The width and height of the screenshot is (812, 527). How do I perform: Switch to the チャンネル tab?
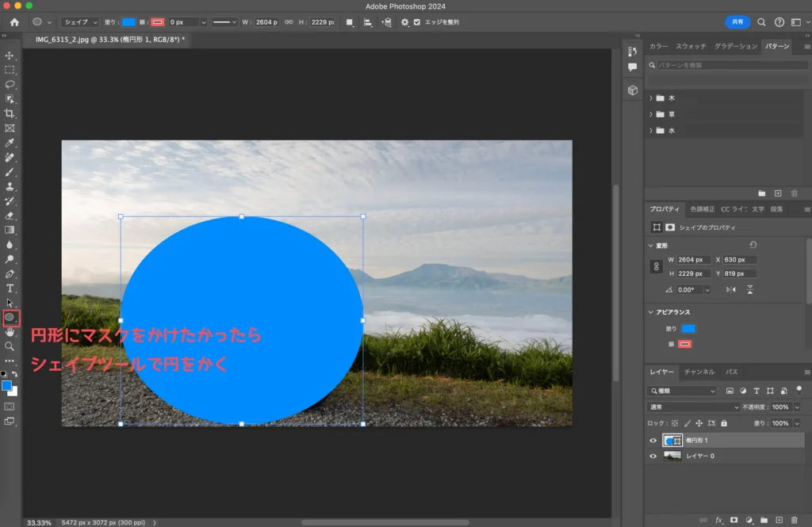pos(699,372)
